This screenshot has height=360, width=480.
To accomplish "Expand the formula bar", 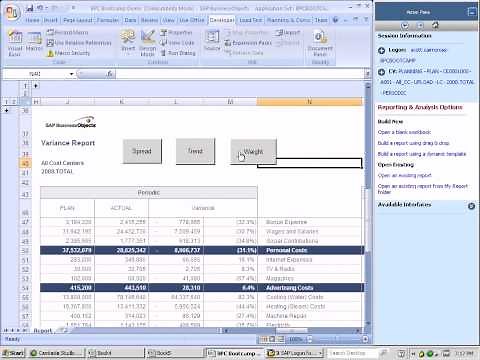I will [x=367, y=74].
